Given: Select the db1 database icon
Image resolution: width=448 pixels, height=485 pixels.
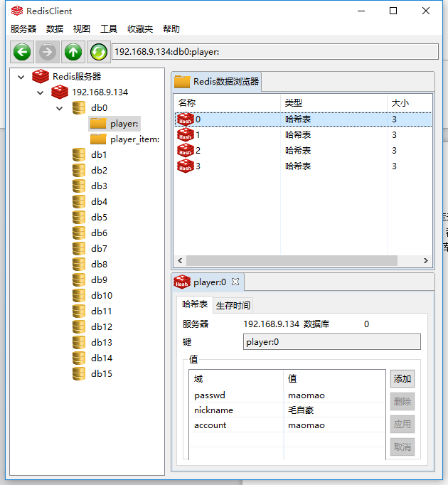Looking at the screenshot, I should [x=79, y=154].
